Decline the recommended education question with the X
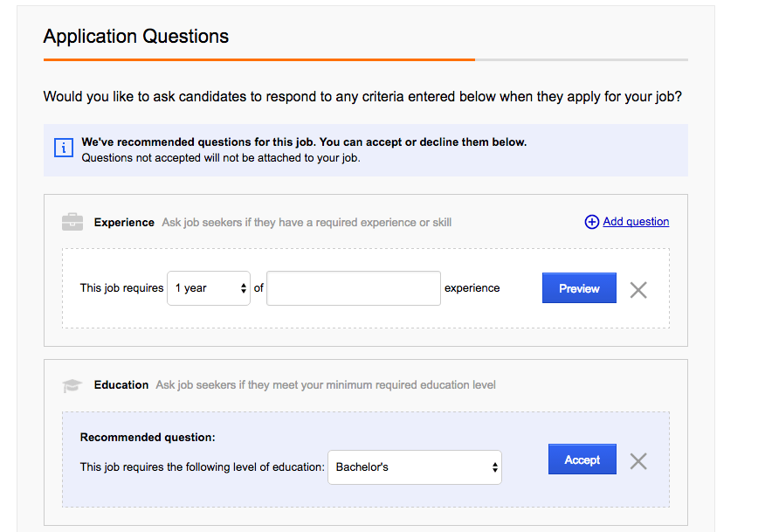Screen dimensions: 765x532 (638, 461)
